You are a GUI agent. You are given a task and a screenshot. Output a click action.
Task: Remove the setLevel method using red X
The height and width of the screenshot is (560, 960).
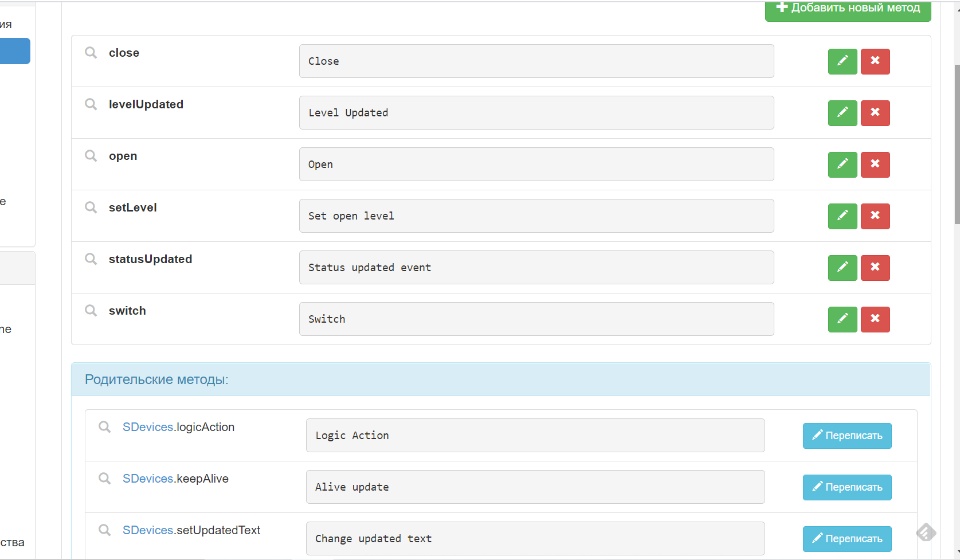(x=875, y=216)
